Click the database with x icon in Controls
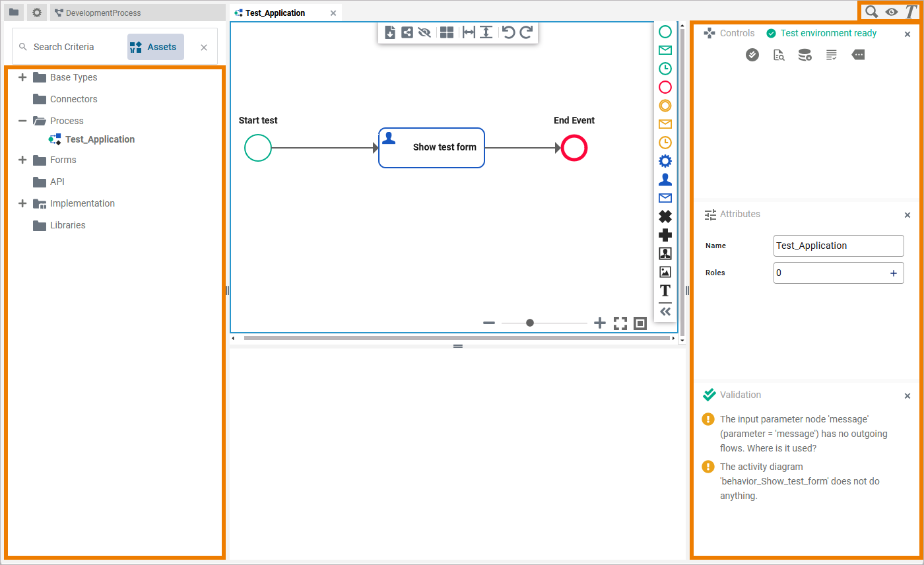Viewport: 924px width, 565px height. point(805,55)
